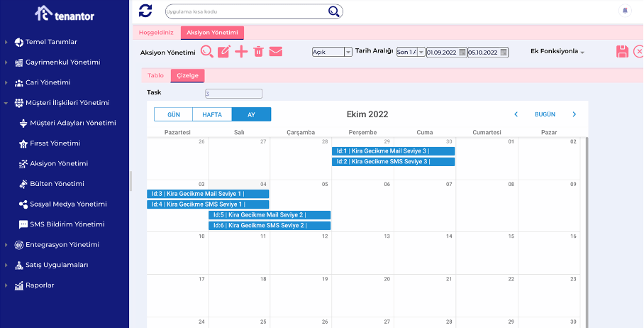Click the refresh icon in the top bar
The width and height of the screenshot is (644, 328).
coord(145,11)
